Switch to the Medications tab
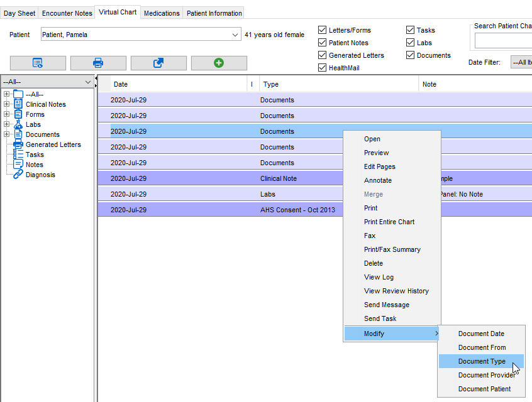 [162, 13]
